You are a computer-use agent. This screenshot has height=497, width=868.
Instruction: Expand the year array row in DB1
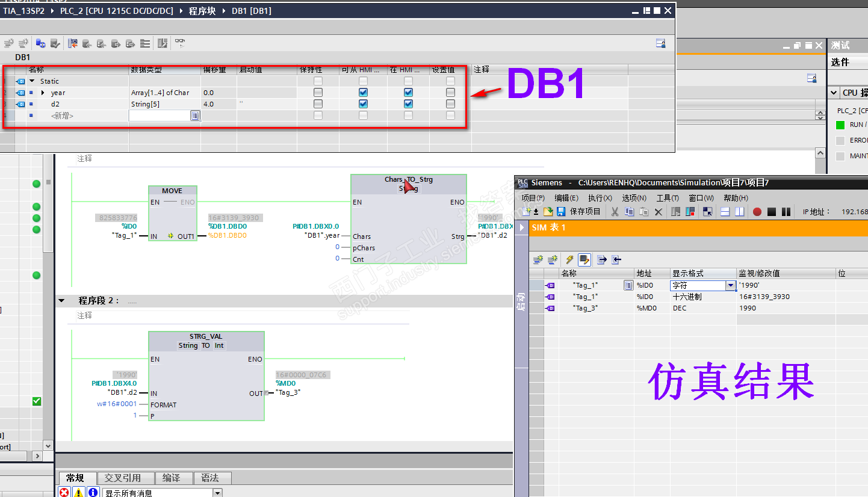click(x=43, y=93)
